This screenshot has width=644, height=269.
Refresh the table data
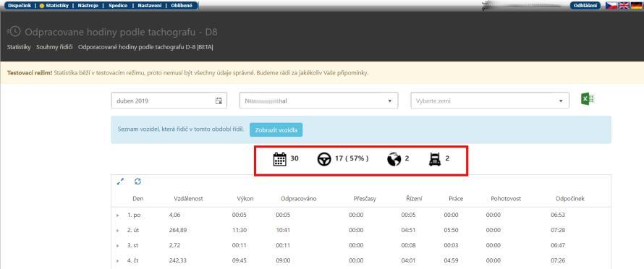pyautogui.click(x=137, y=181)
